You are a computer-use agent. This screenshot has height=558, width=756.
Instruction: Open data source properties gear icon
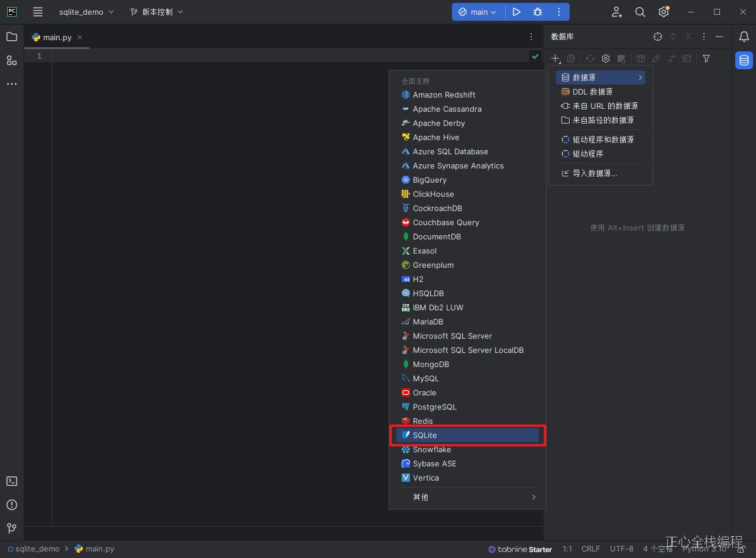606,59
